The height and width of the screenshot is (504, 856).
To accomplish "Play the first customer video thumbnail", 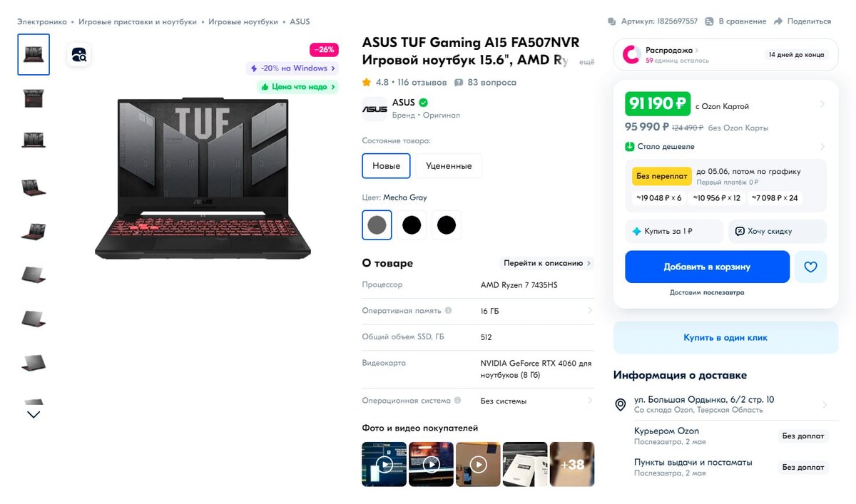I will tap(384, 463).
